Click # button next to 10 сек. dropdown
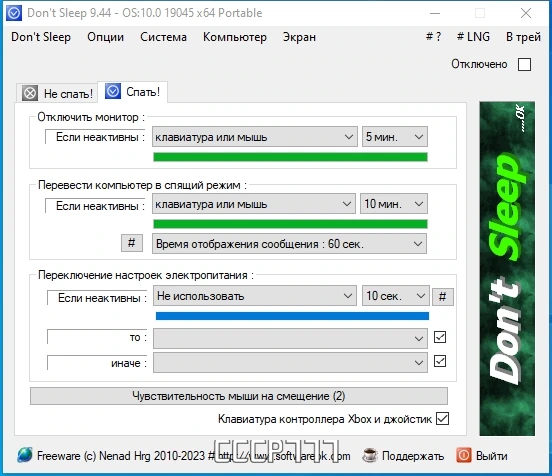This screenshot has width=552, height=476. [x=443, y=297]
